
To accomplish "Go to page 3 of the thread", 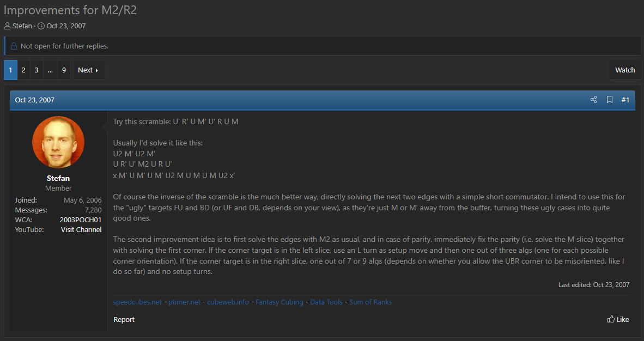I will [x=37, y=70].
